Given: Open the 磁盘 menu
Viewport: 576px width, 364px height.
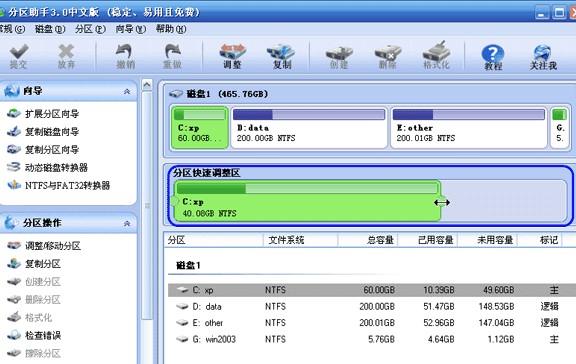Looking at the screenshot, I should [x=50, y=29].
